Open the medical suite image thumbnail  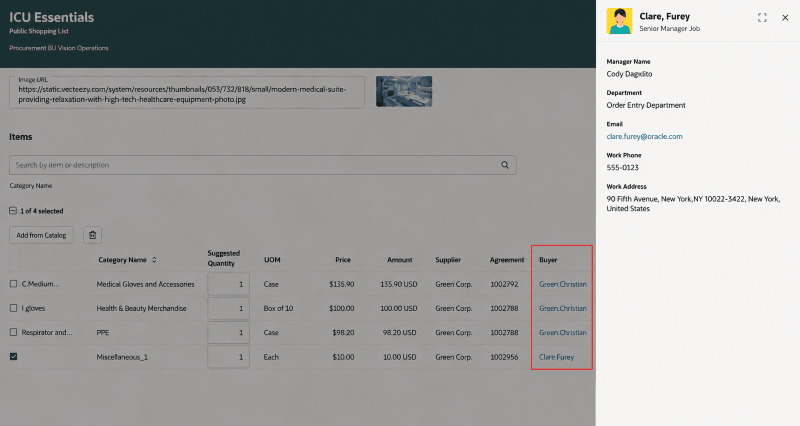coord(404,91)
